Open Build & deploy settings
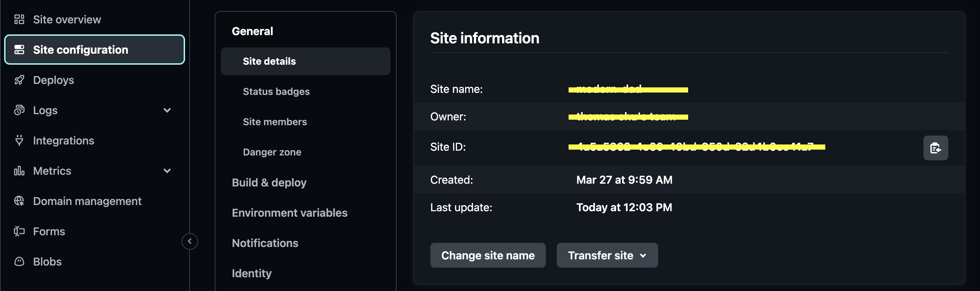The image size is (980, 291). (269, 183)
